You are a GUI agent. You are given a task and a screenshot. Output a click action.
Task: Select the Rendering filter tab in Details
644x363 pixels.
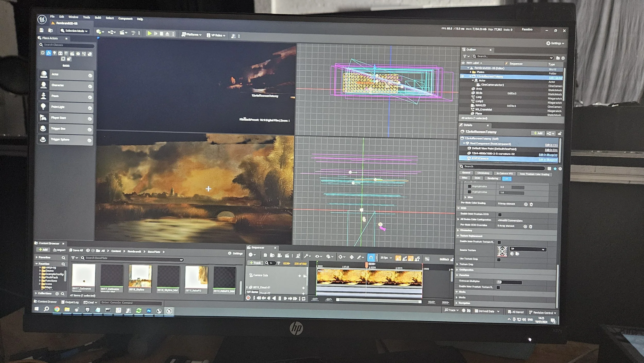pos(492,178)
